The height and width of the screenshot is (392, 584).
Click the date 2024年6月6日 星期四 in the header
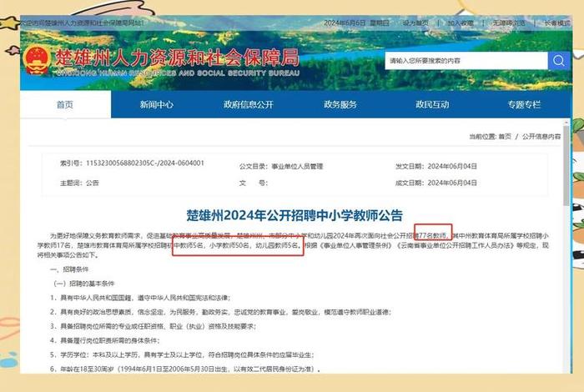[x=356, y=23]
